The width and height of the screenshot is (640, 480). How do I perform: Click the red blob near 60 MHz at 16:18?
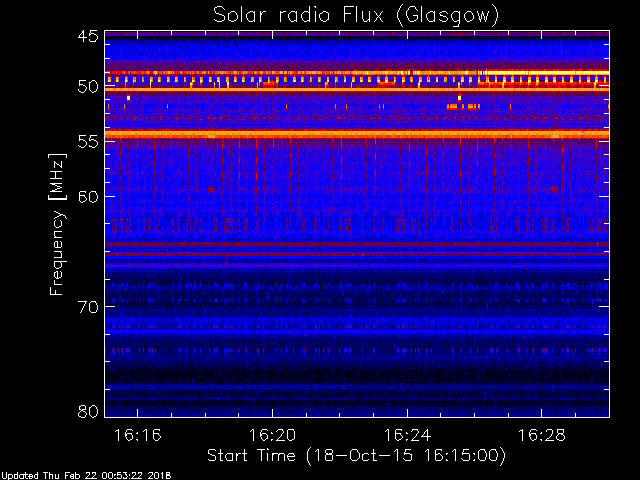[211, 189]
